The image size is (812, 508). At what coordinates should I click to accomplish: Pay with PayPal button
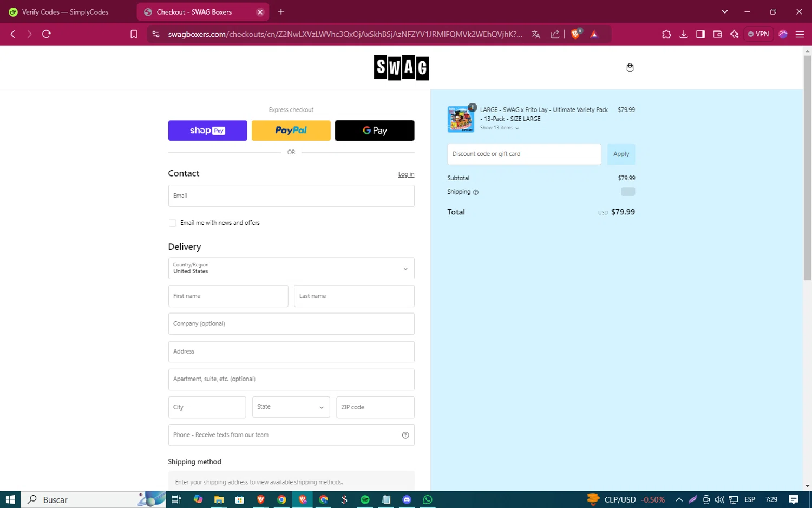coord(291,131)
